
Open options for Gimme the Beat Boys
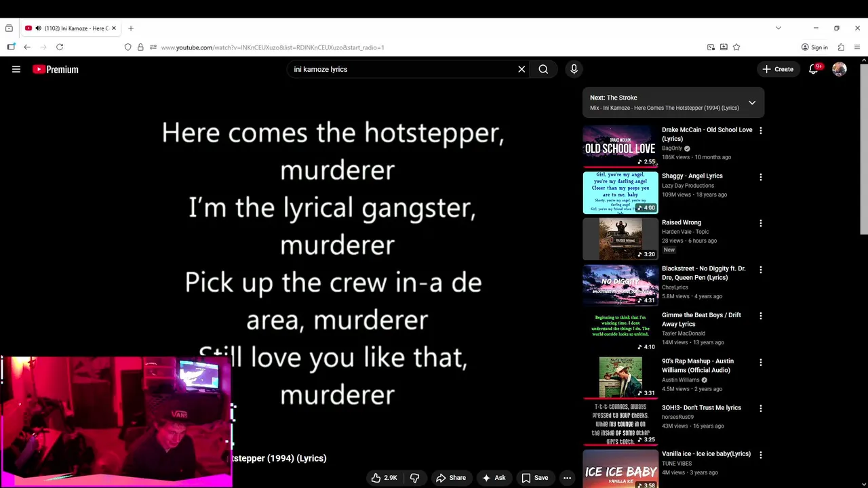(760, 316)
